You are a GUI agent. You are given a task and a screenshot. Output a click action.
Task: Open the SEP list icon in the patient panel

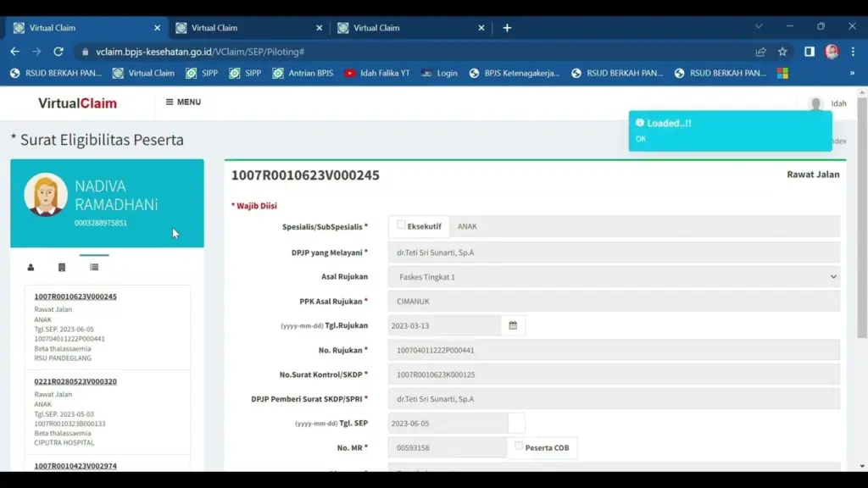tap(94, 267)
